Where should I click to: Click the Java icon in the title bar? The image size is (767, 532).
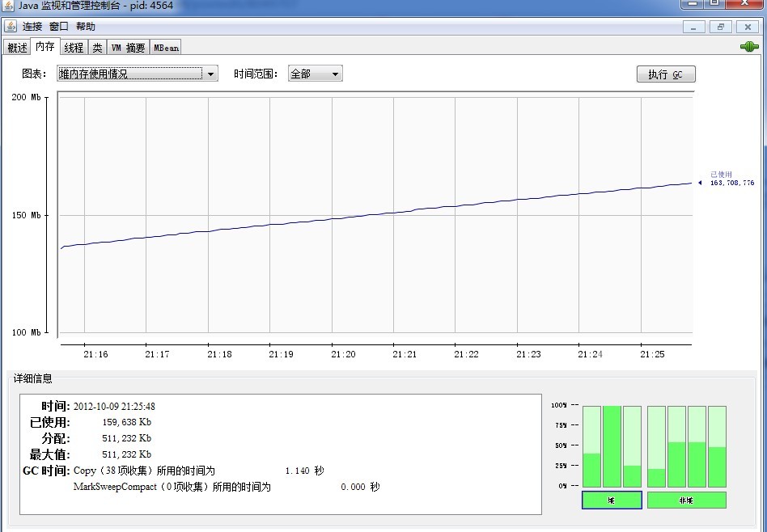[x=8, y=5]
